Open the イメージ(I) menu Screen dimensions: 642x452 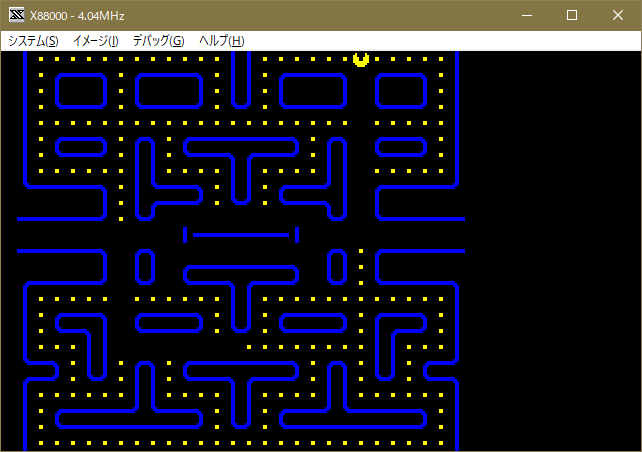pos(96,41)
